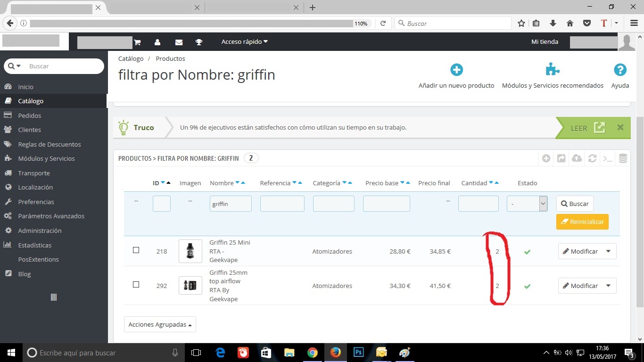Open Parámetros Avanzados in sidebar
Image resolution: width=644 pixels, height=362 pixels.
click(51, 216)
